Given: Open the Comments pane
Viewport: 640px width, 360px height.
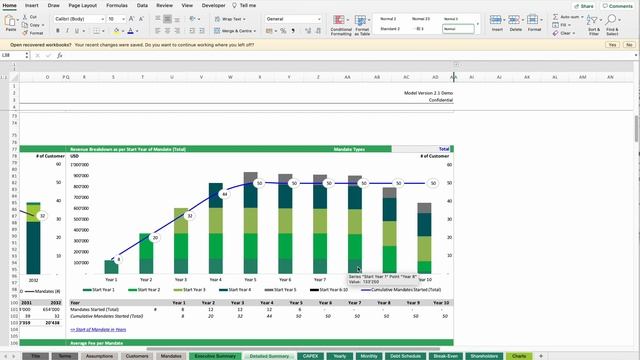Looking at the screenshot, I should (617, 6).
